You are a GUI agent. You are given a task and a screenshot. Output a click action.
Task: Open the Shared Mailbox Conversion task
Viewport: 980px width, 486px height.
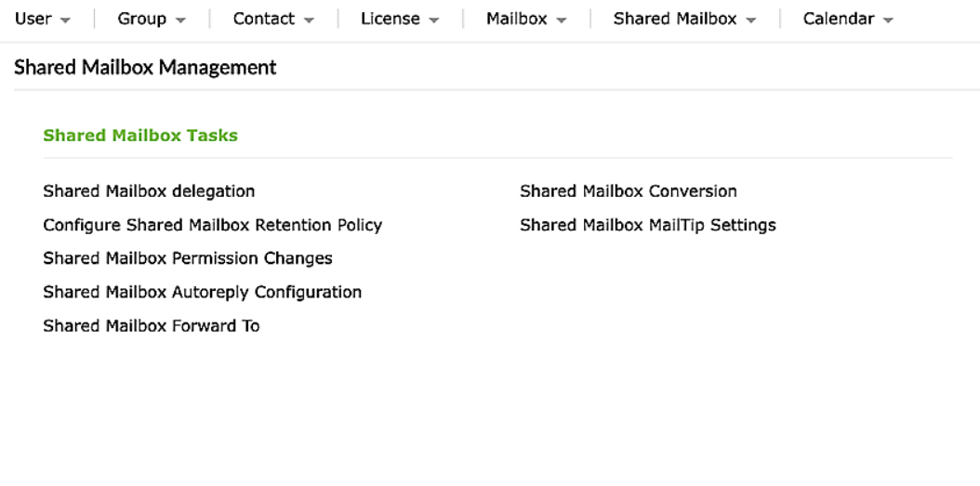pyautogui.click(x=628, y=191)
